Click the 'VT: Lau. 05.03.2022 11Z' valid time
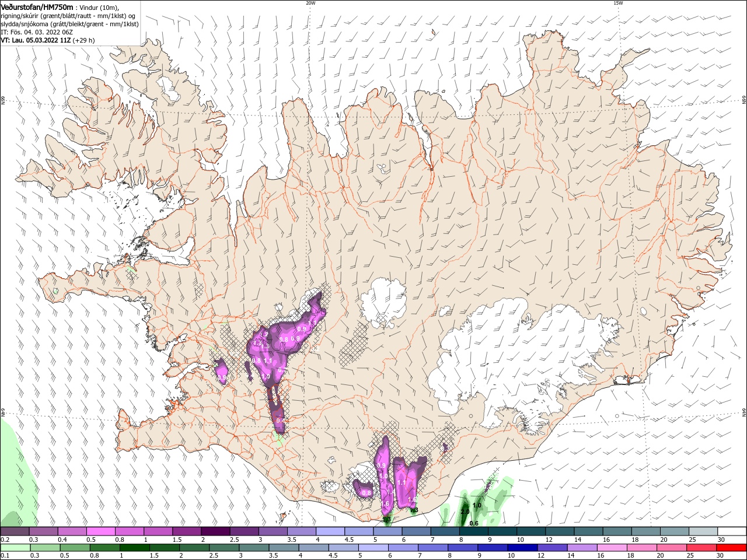Image resolution: width=747 pixels, height=560 pixels. click(x=36, y=40)
